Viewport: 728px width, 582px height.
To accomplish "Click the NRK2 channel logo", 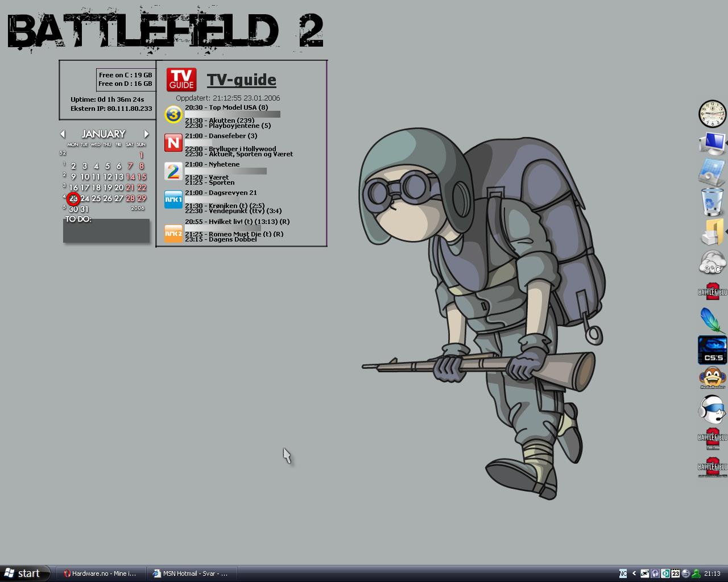I will coord(173,234).
